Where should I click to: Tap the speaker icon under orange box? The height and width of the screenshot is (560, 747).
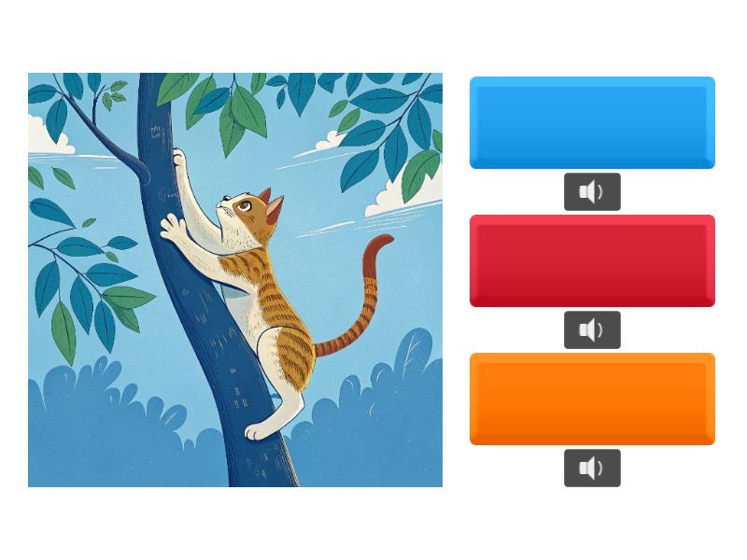[x=591, y=469]
